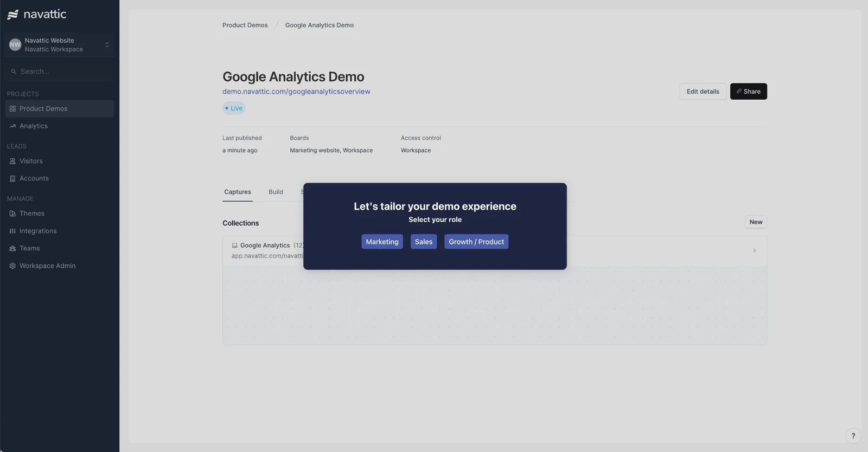Click the Google Analytics collection icon
This screenshot has height=452, width=868.
point(234,246)
